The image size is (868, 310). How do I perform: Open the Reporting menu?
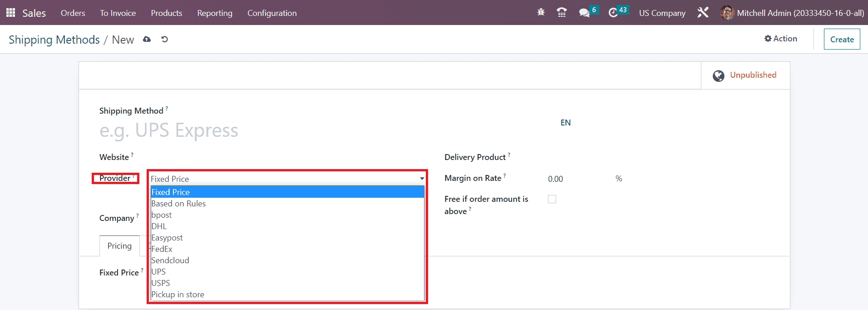tap(215, 13)
